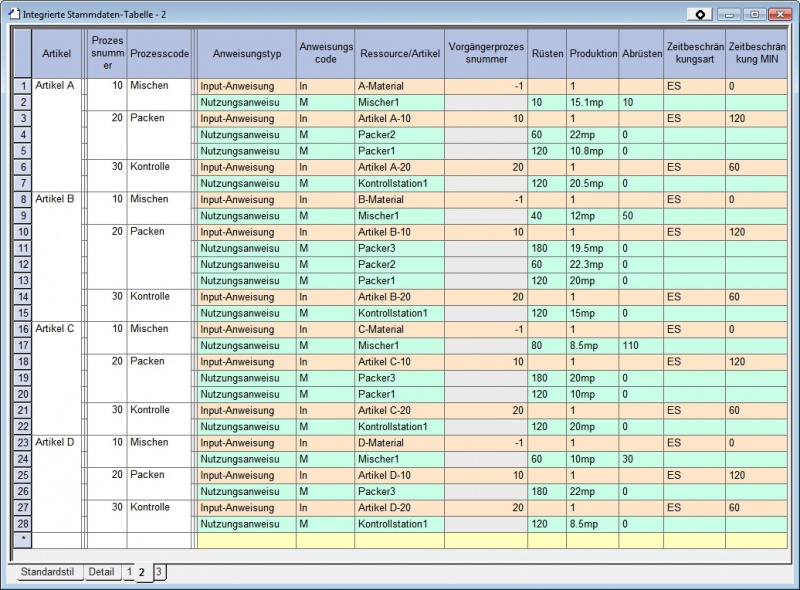Click the Anweisungstyp column header
Image resolution: width=800 pixels, height=590 pixels.
246,53
